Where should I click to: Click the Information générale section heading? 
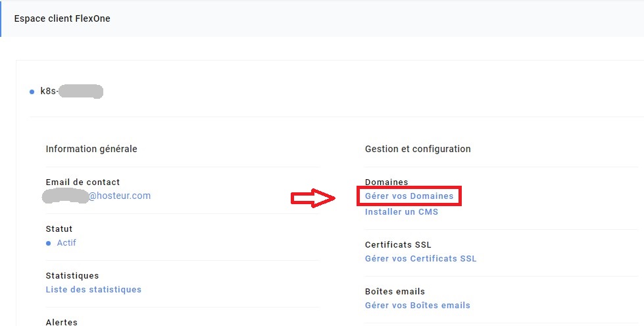tap(91, 149)
